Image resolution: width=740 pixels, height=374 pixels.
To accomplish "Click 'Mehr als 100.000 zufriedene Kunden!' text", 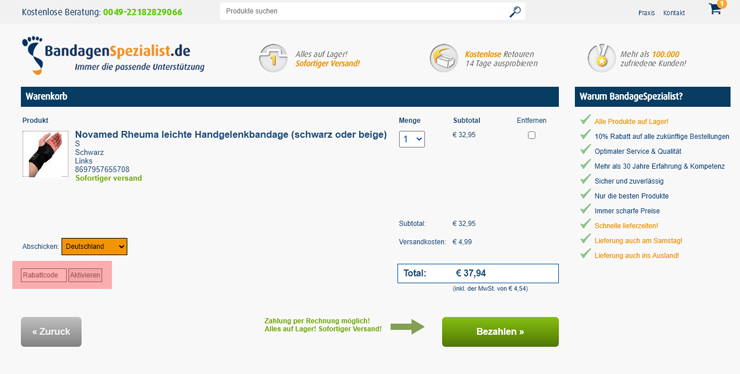I will click(653, 59).
